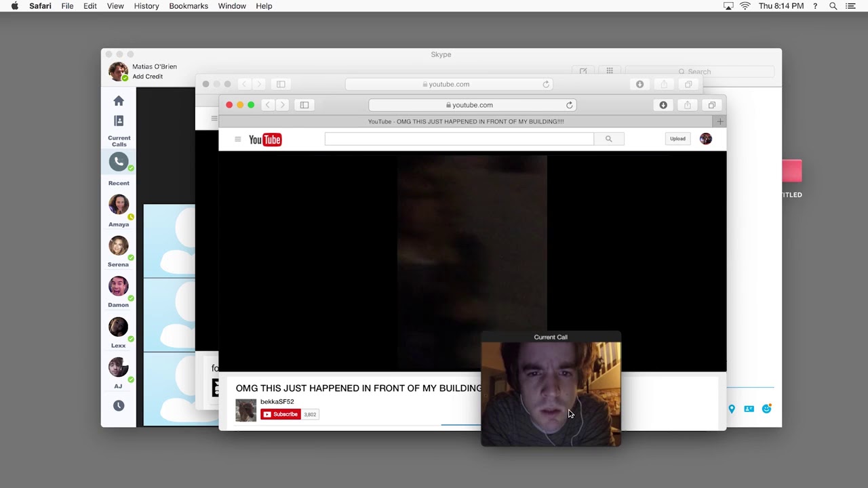The image size is (868, 488).
Task: Open the Edit menu
Action: (90, 6)
